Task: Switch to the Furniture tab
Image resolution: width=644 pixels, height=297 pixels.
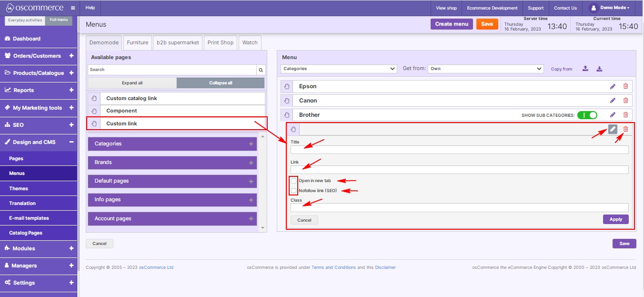Action: (137, 42)
